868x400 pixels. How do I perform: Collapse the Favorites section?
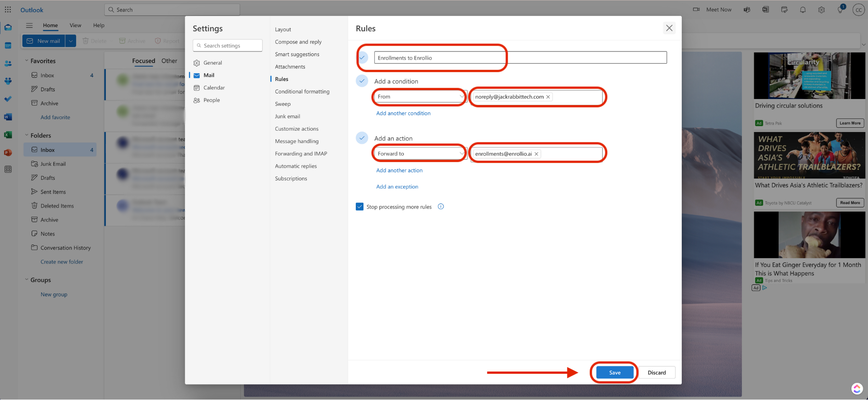(x=26, y=61)
